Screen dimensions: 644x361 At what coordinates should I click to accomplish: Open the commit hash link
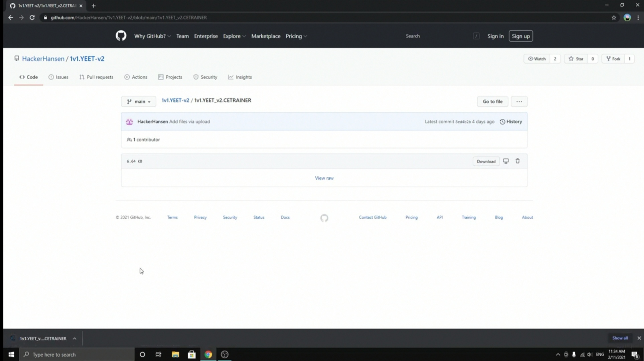point(463,122)
